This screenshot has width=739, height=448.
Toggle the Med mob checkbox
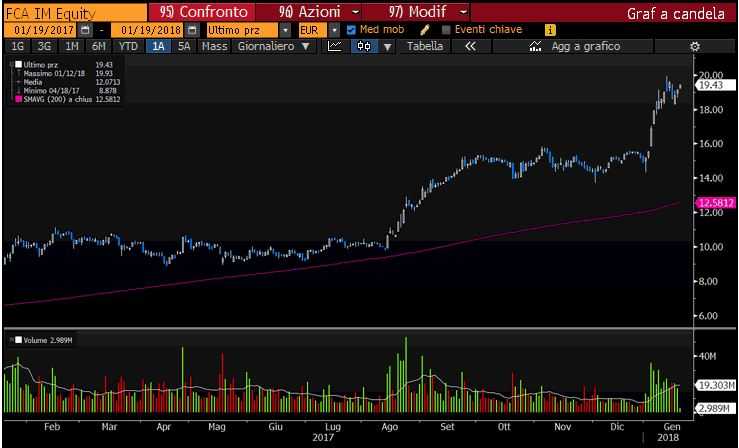click(351, 30)
